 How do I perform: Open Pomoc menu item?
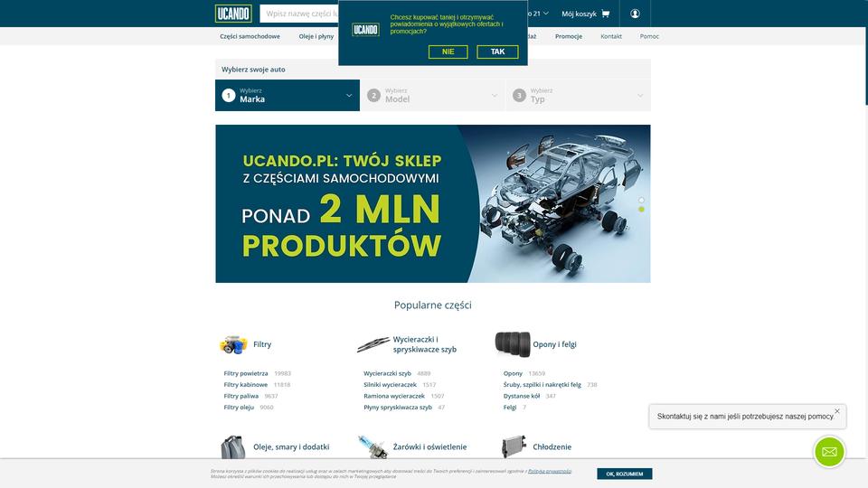(x=649, y=36)
